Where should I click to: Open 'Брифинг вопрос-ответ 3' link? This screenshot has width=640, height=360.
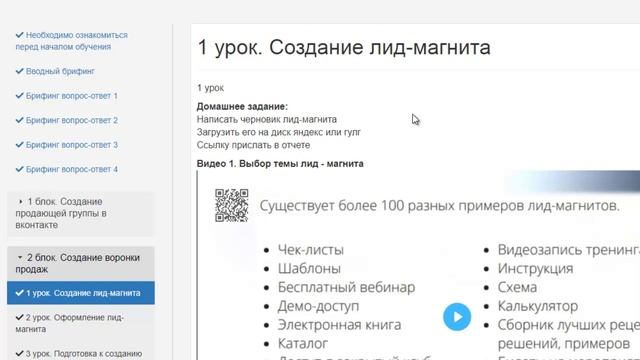tap(71, 144)
